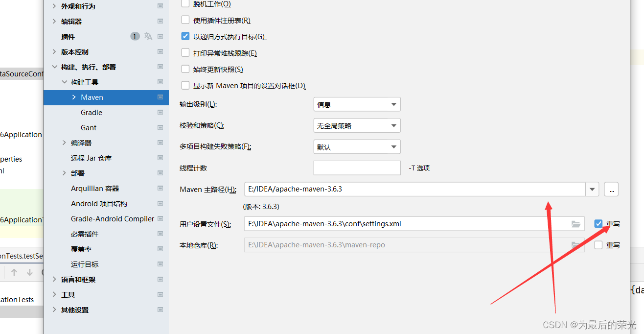Viewport: 644px width, 334px height.
Task: Expand the 外观和行为 settings group
Action: pos(54,6)
